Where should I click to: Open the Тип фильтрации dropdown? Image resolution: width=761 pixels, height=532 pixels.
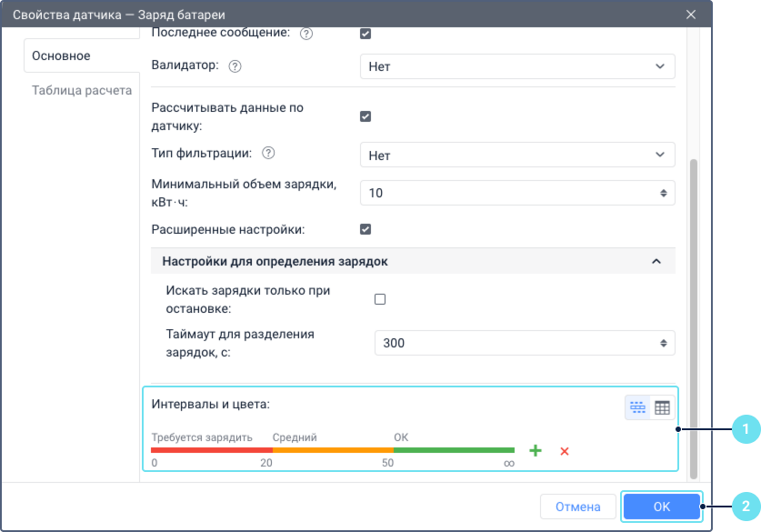pos(517,156)
